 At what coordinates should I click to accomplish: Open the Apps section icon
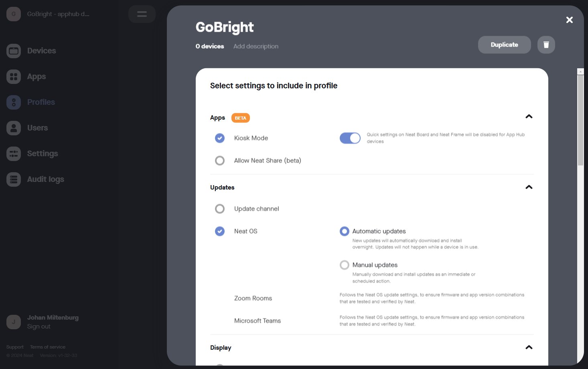pos(14,77)
